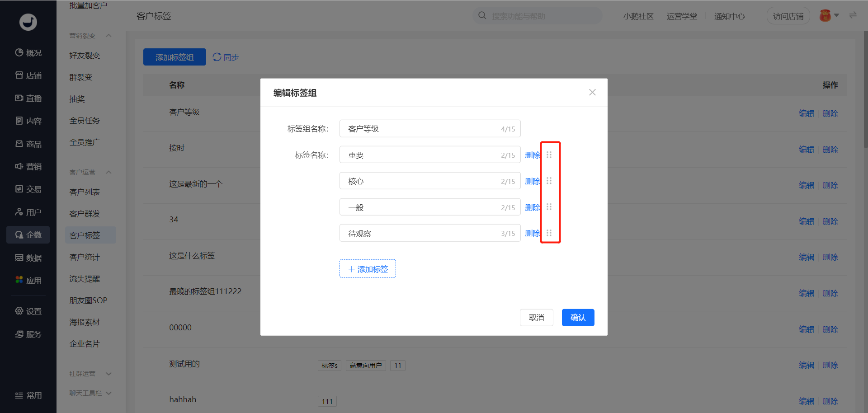This screenshot has width=868, height=413.
Task: Open 直播 in the left sidebar
Action: click(28, 98)
